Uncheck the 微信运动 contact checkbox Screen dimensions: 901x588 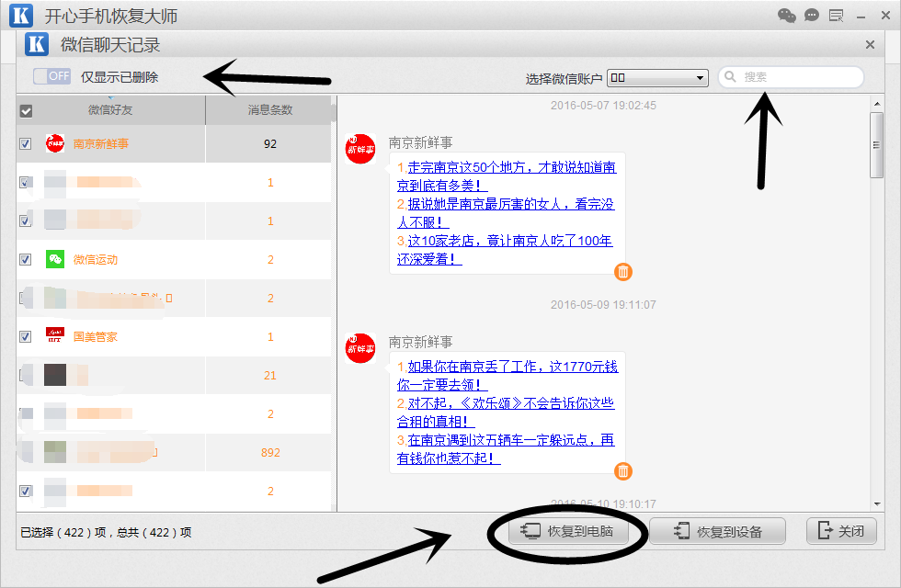(23, 259)
